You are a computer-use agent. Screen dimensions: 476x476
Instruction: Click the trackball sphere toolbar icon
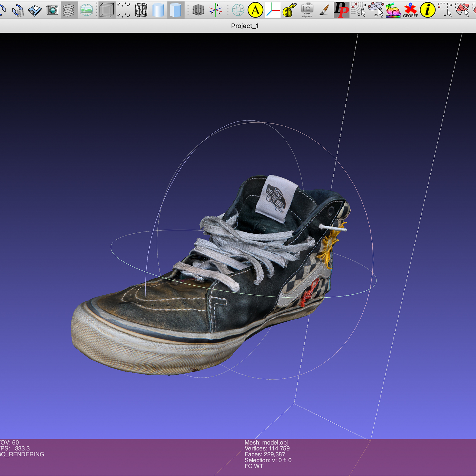(x=238, y=10)
